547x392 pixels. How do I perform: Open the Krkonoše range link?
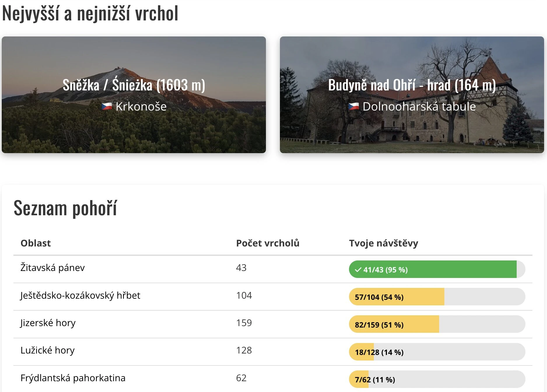[x=141, y=106]
